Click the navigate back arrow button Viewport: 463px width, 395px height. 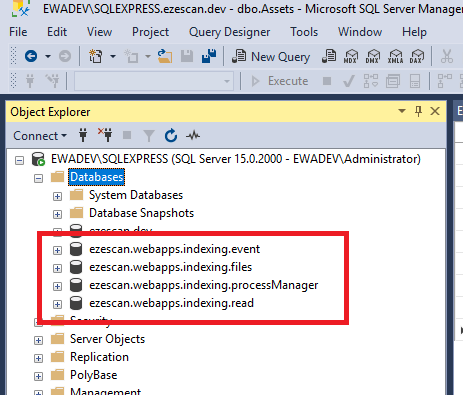tap(31, 56)
